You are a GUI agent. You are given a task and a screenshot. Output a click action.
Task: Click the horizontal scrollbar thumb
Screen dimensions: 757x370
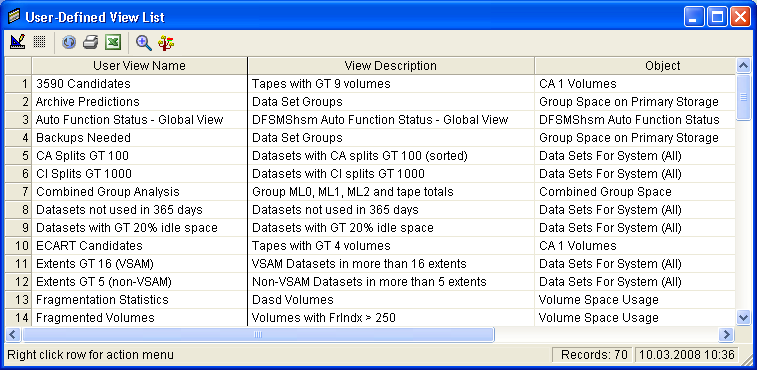coord(258,334)
